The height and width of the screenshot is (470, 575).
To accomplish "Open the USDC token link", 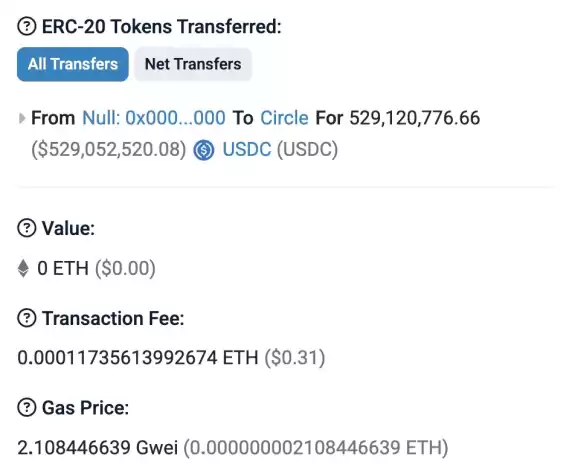I will pyautogui.click(x=247, y=150).
